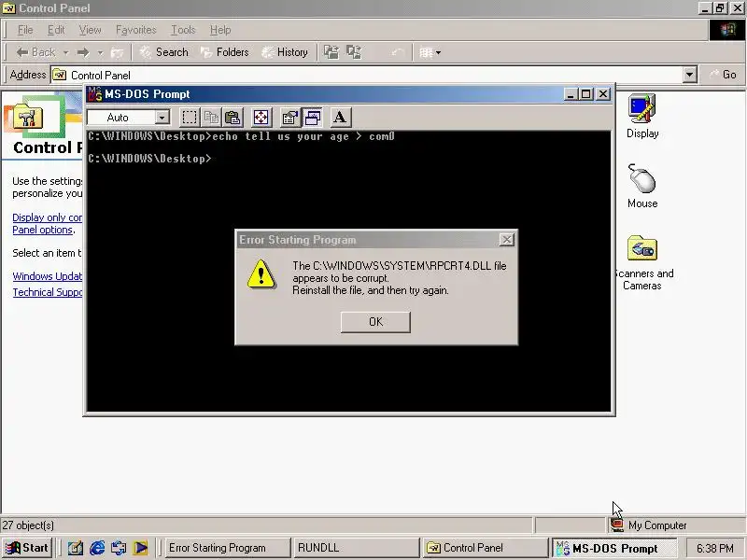Click Show Desktop quick launch icon
This screenshot has height=560, width=747.
tap(75, 548)
